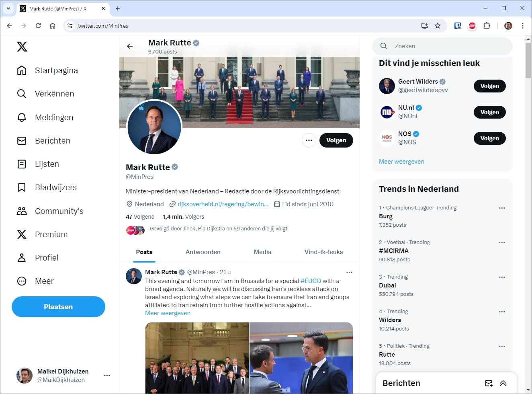Go back with profile header arrow
This screenshot has height=394, width=532.
click(130, 46)
